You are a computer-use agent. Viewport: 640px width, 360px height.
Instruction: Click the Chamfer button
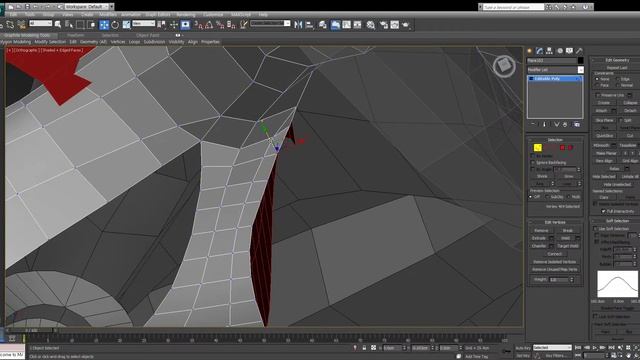[x=539, y=246]
